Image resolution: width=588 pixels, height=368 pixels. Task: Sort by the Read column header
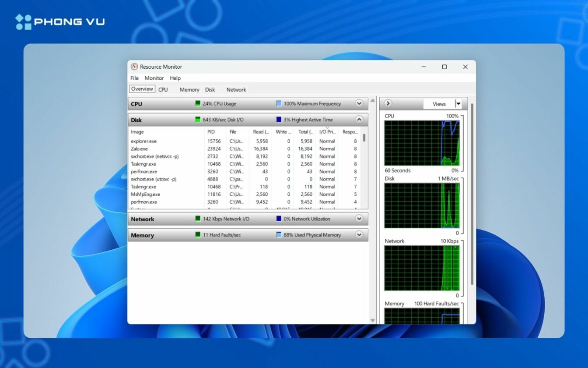pos(260,132)
